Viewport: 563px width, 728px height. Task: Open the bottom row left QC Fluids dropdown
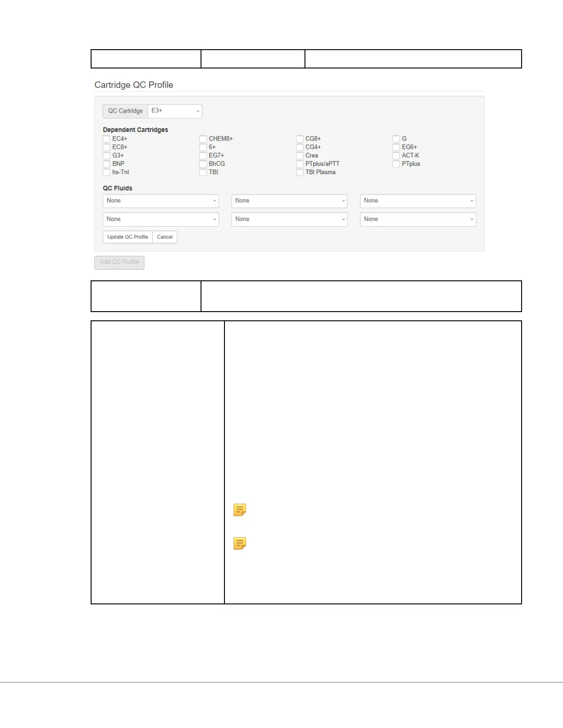(161, 219)
